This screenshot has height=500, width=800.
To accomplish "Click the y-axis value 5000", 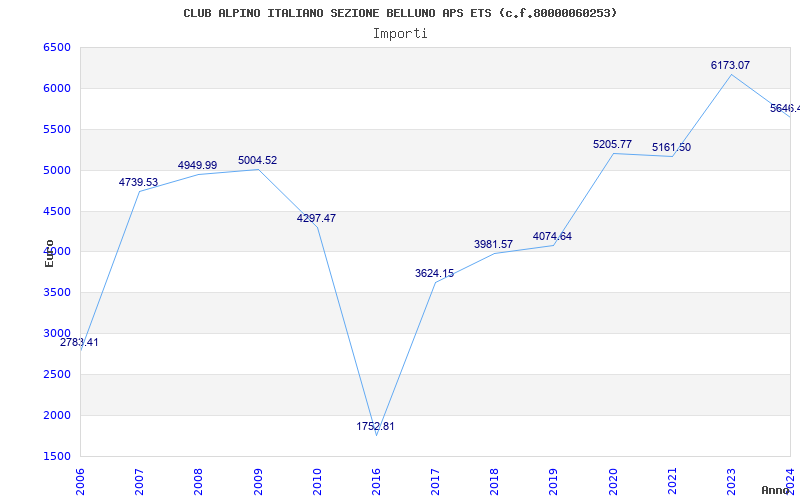I will (57, 170).
